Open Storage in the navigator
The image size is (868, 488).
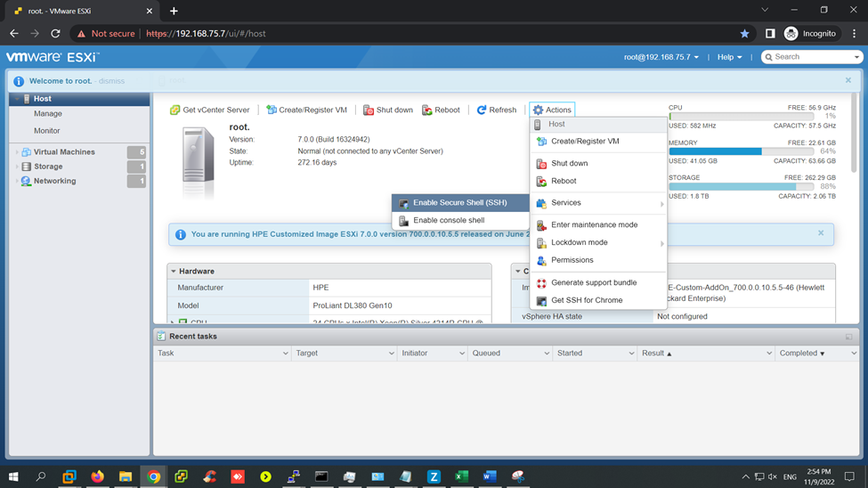[48, 167]
